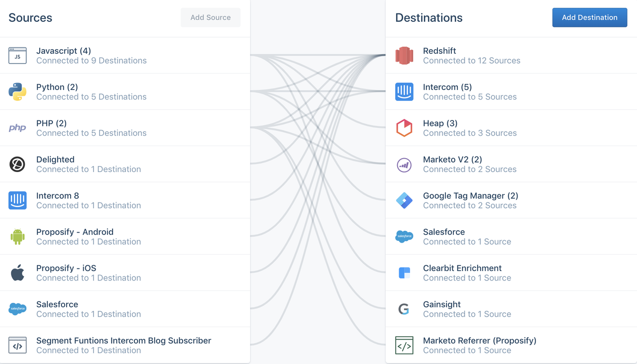Click the PHP source logo icon

pos(17,128)
